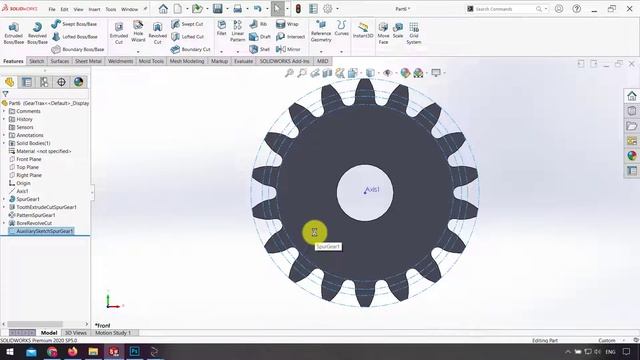Switch to the Evaluate tab
Viewport: 640px width, 360px height.
point(243,61)
